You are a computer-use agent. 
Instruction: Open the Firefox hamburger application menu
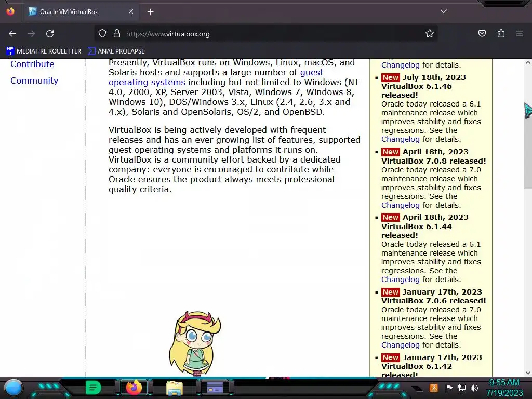[520, 34]
